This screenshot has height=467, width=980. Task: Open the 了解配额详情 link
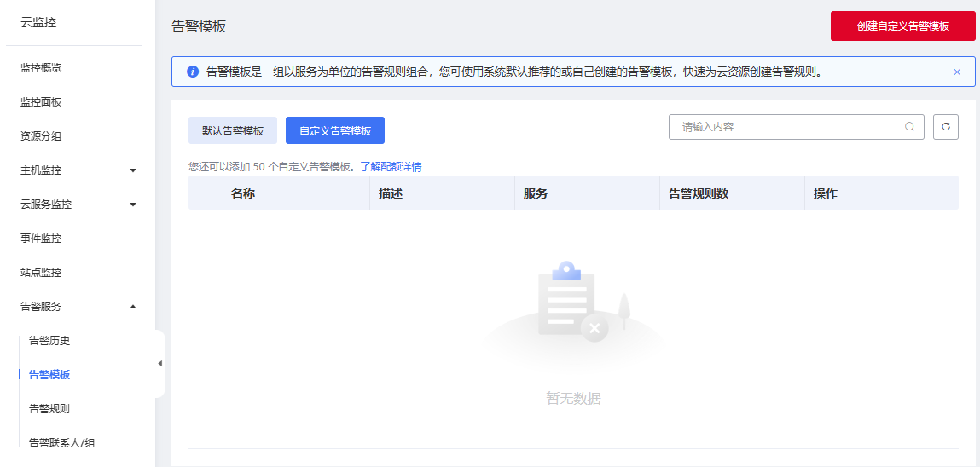(x=391, y=167)
